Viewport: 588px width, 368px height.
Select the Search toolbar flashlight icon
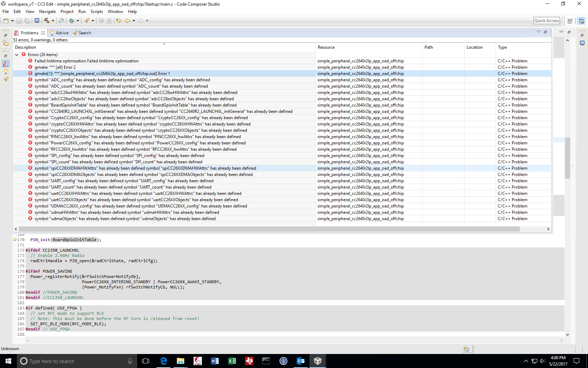pyautogui.click(x=87, y=21)
